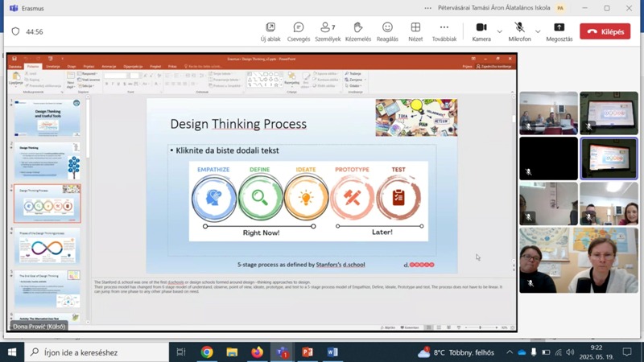Show hidden system tray icons
Viewport: 644px width, 362px height.
[510, 352]
